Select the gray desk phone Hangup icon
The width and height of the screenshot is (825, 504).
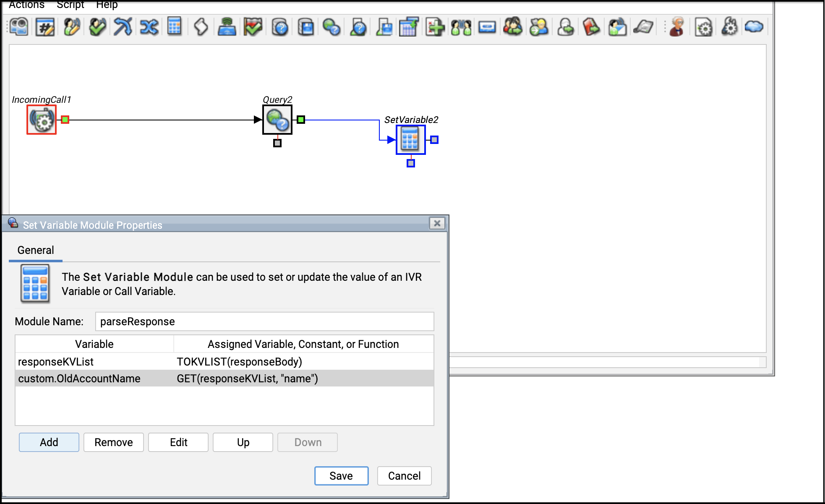click(x=643, y=27)
